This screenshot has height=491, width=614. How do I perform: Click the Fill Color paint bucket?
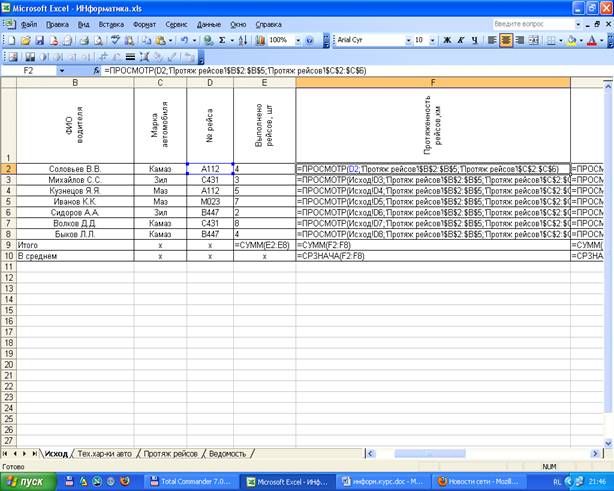(571, 41)
